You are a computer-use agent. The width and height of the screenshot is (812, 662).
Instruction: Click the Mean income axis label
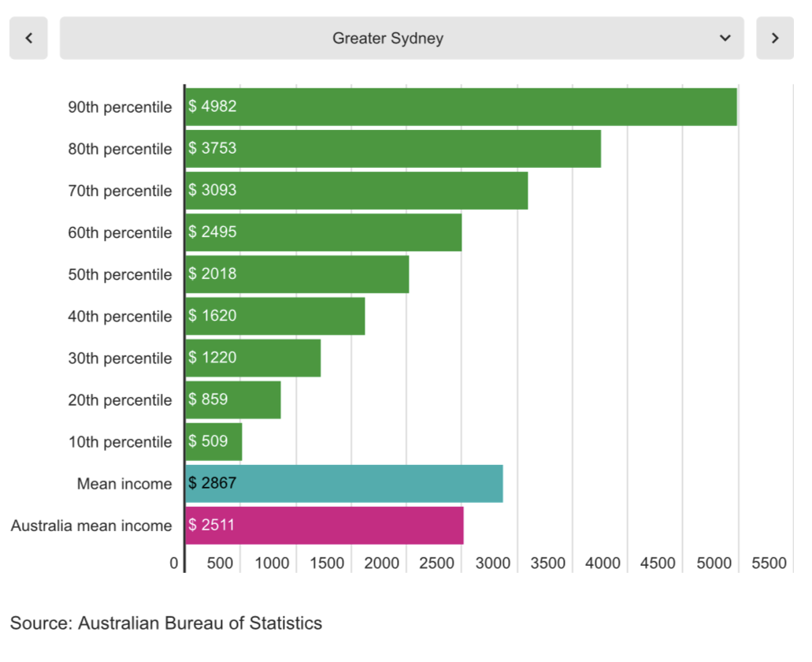click(124, 484)
